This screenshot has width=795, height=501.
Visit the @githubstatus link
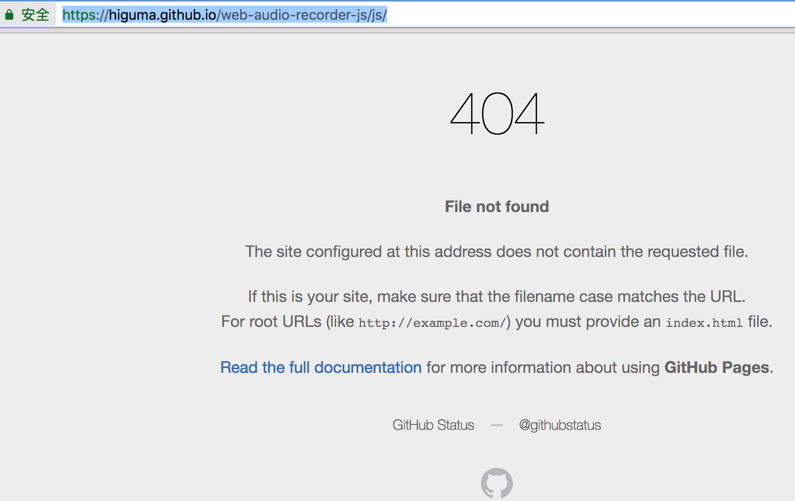pos(559,425)
